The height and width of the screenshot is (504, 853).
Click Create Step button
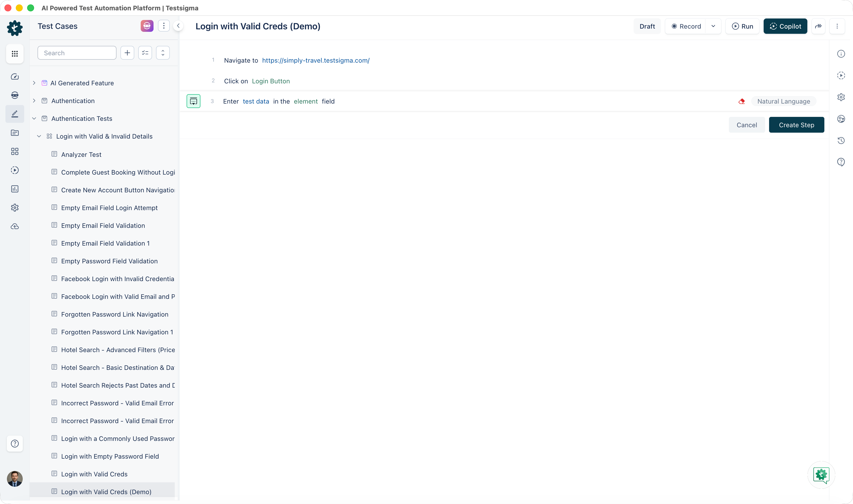click(x=796, y=125)
